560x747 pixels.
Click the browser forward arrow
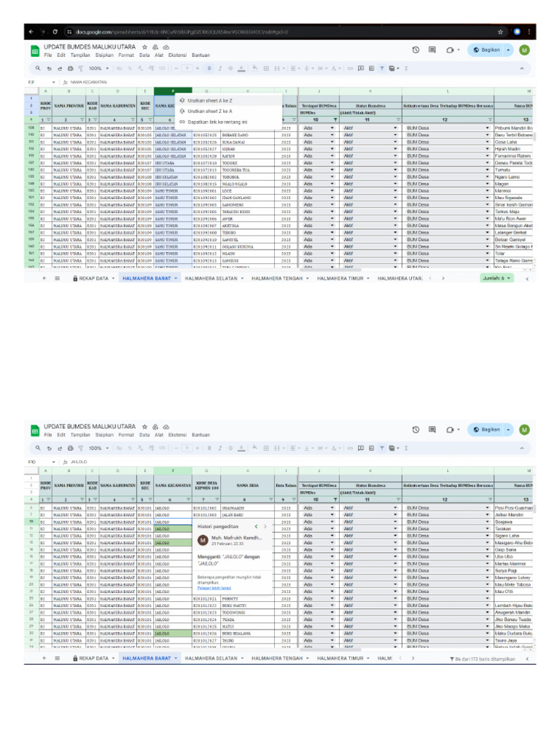[43, 32]
